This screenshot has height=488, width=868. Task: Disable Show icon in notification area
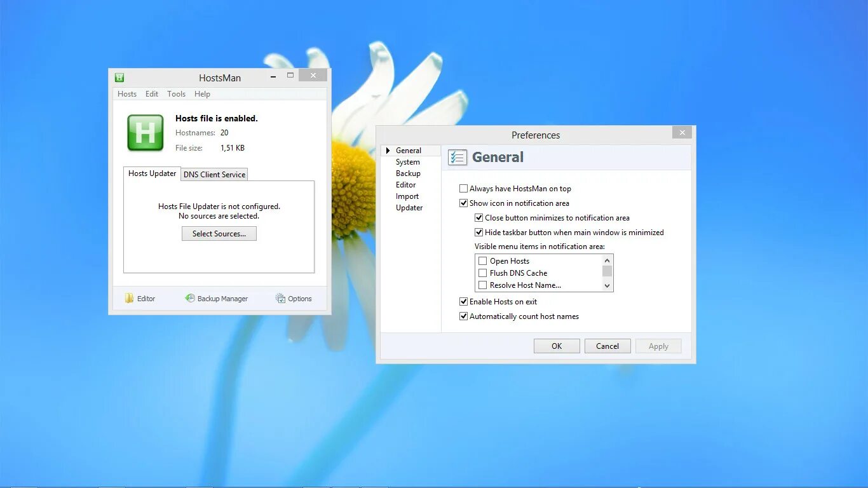464,203
